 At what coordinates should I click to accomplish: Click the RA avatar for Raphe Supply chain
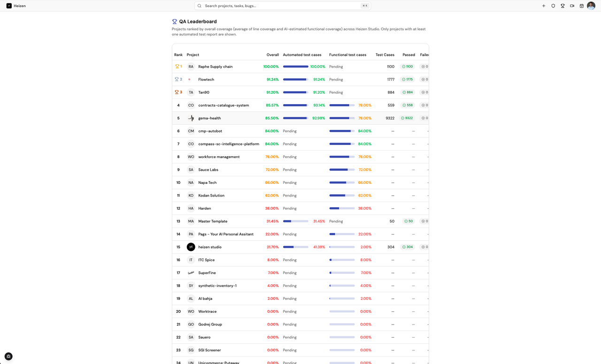pos(191,67)
